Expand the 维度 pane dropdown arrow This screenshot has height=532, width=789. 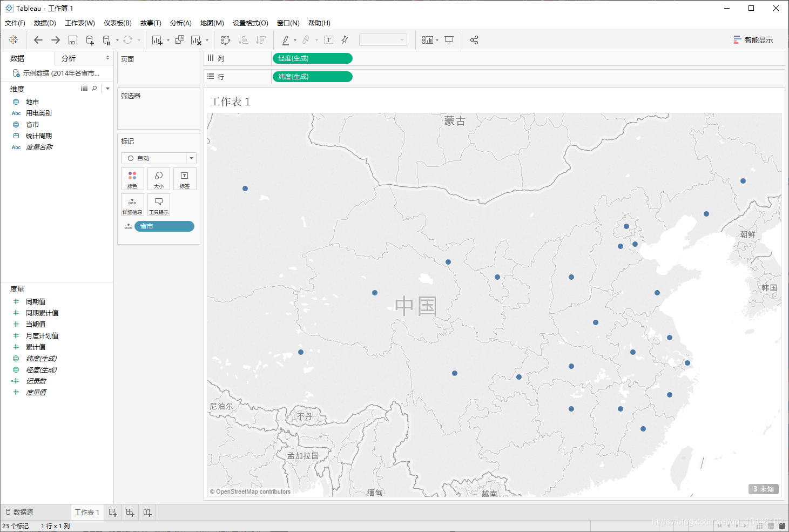[x=107, y=89]
